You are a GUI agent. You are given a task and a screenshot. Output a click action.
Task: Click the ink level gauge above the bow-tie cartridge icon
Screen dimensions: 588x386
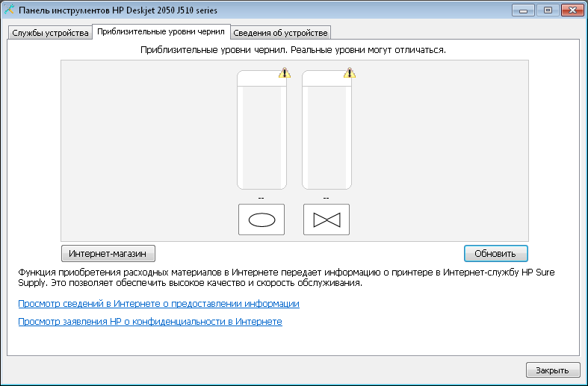pos(327,130)
